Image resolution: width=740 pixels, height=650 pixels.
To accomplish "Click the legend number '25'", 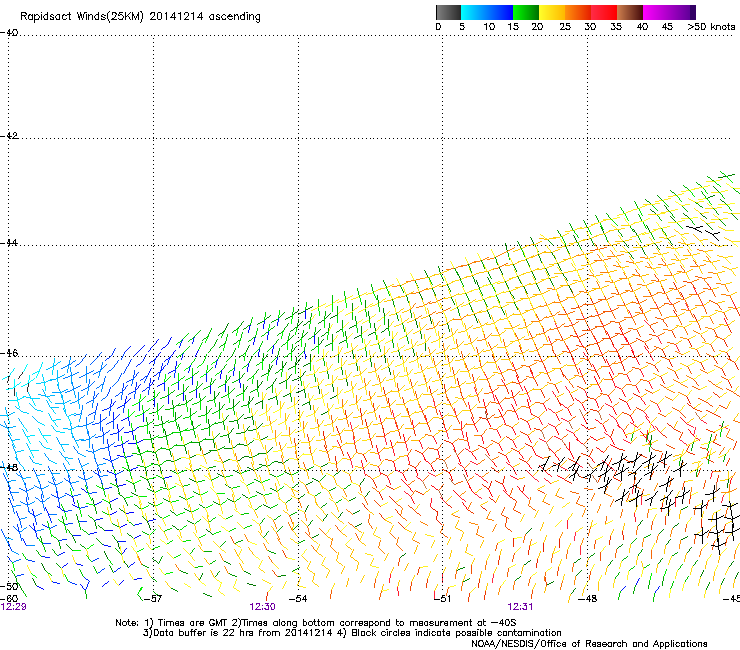I will 565,27.
